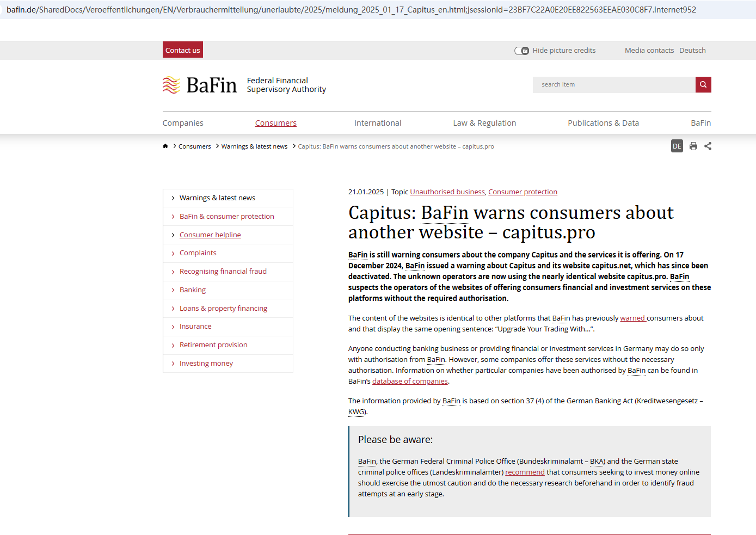This screenshot has height=535, width=756.
Task: Open the BaFin main menu item
Action: pos(701,123)
